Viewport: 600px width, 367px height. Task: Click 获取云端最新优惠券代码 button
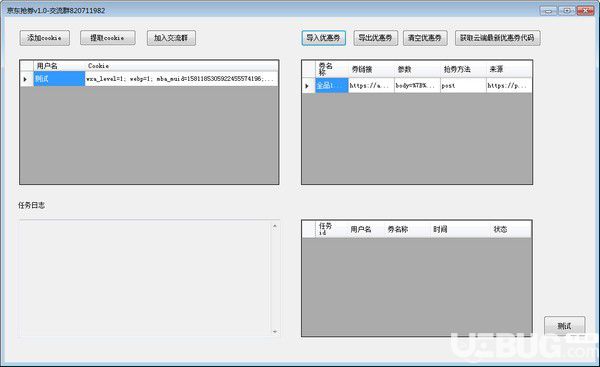pos(497,38)
